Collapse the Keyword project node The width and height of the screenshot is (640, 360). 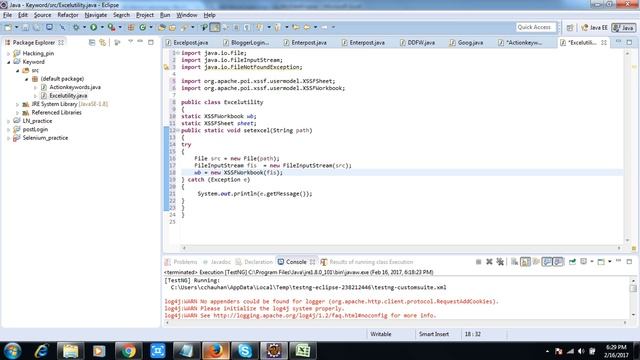pos(8,62)
